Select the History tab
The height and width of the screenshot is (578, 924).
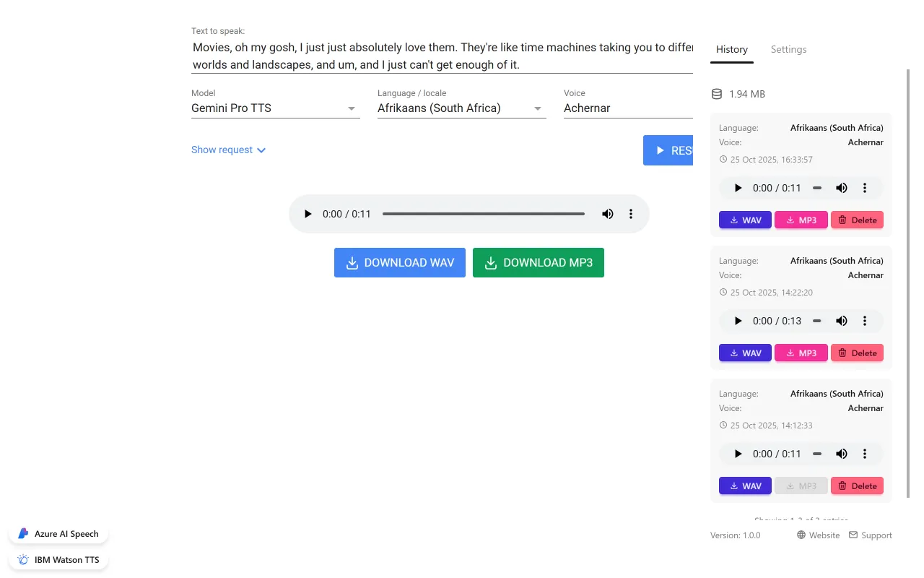(731, 49)
